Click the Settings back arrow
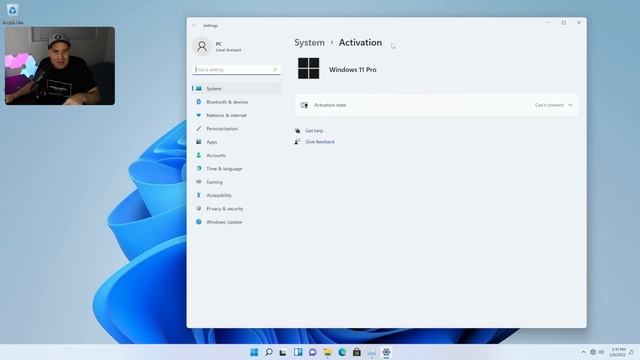Image resolution: width=640 pixels, height=360 pixels. click(x=194, y=26)
